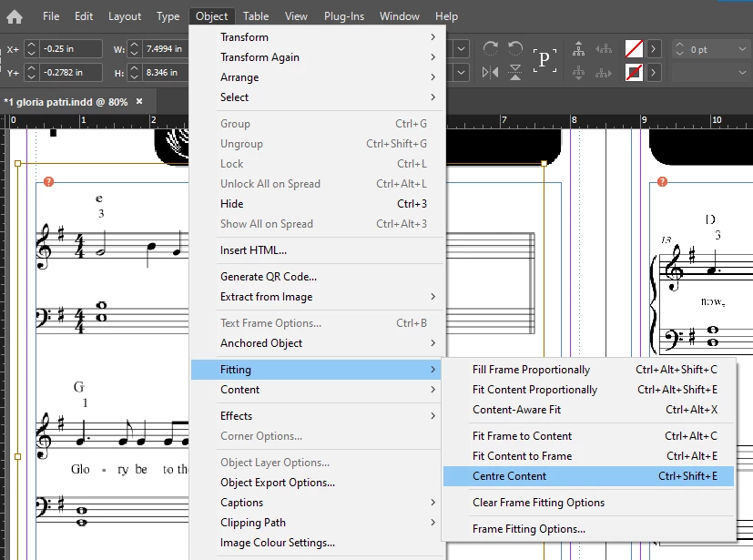Rotate 90 degrees clockwise icon

490,49
